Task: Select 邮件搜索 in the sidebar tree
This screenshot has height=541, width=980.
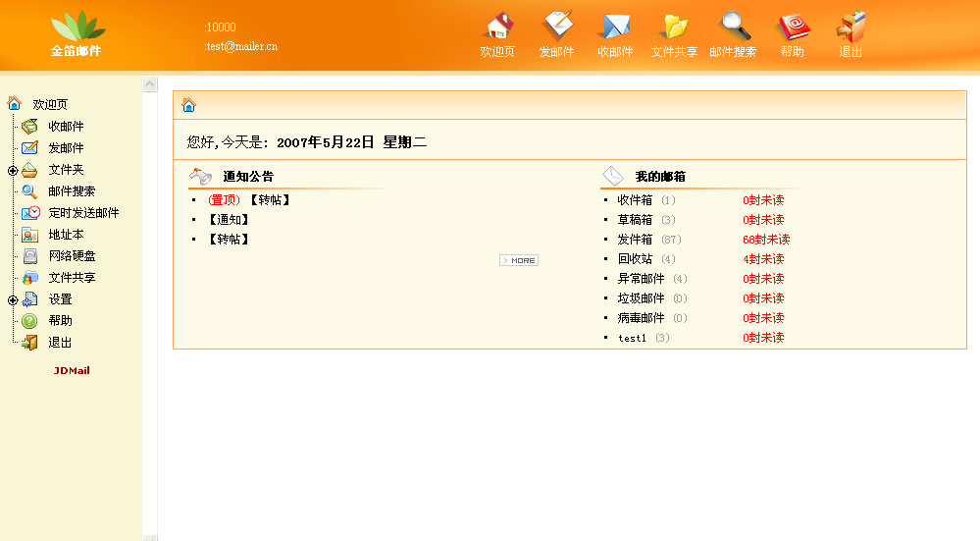Action: (72, 191)
